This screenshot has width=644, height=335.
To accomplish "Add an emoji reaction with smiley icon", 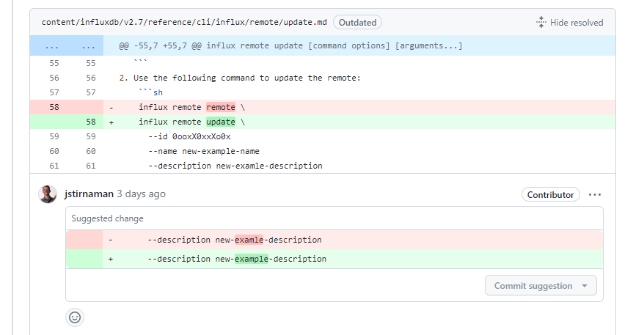I will pos(75,317).
